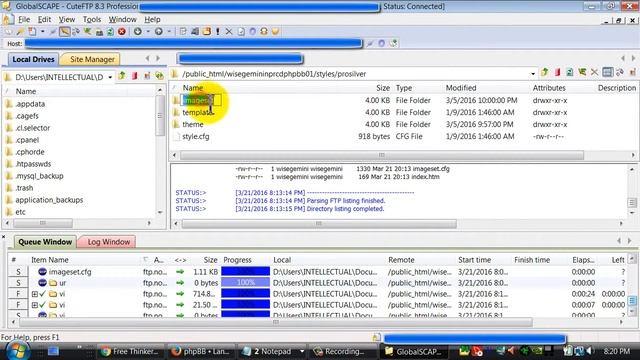Click the New document icon in main toolbar
Screen dimensions: 640x360
tap(32, 31)
